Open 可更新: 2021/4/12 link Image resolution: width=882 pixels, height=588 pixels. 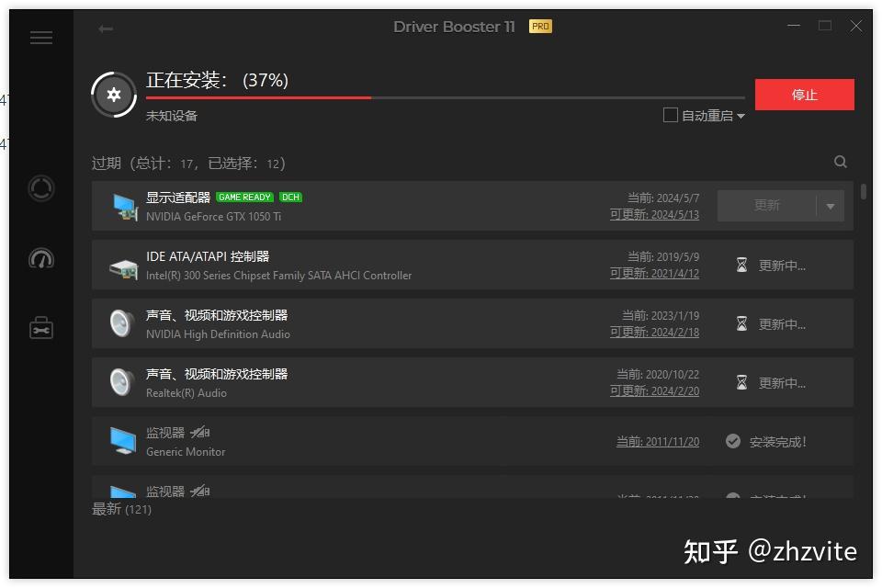655,274
